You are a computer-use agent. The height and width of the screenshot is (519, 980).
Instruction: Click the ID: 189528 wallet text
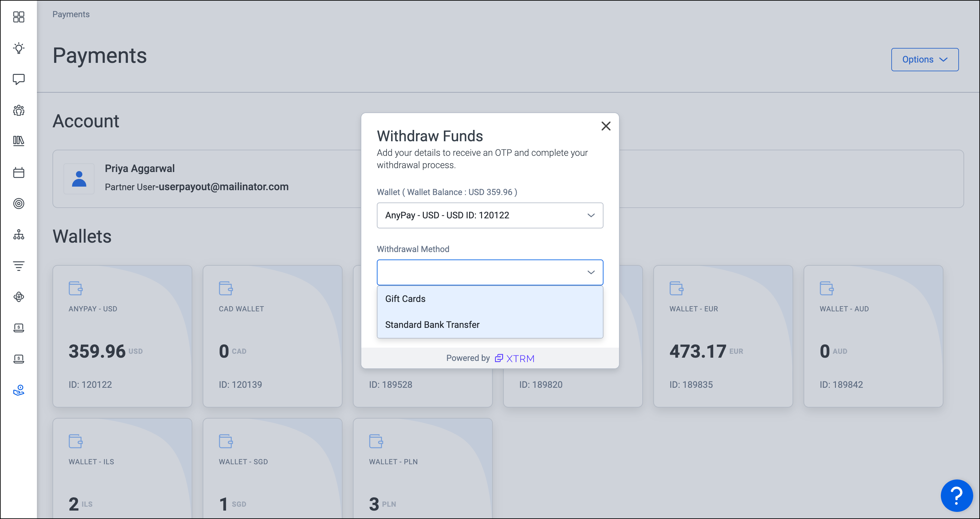click(x=390, y=385)
